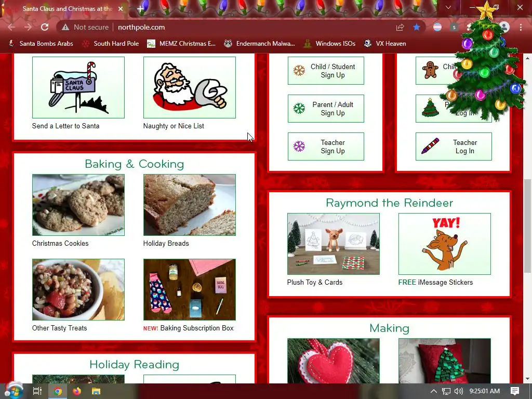Click the Santa mailbox picture

click(78, 87)
